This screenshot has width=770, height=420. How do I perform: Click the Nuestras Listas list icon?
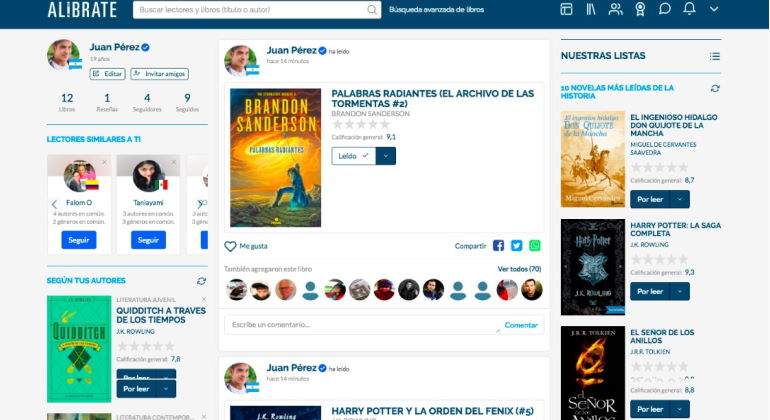point(715,56)
